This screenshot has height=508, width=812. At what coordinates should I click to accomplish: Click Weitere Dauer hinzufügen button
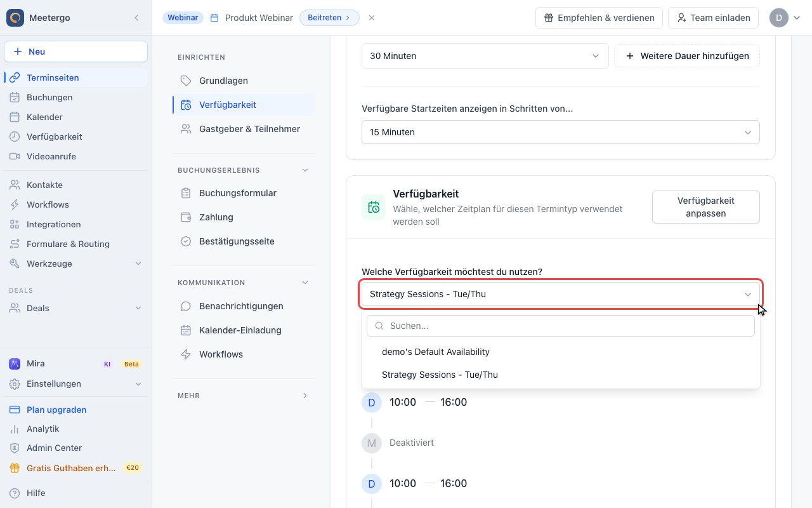(687, 56)
